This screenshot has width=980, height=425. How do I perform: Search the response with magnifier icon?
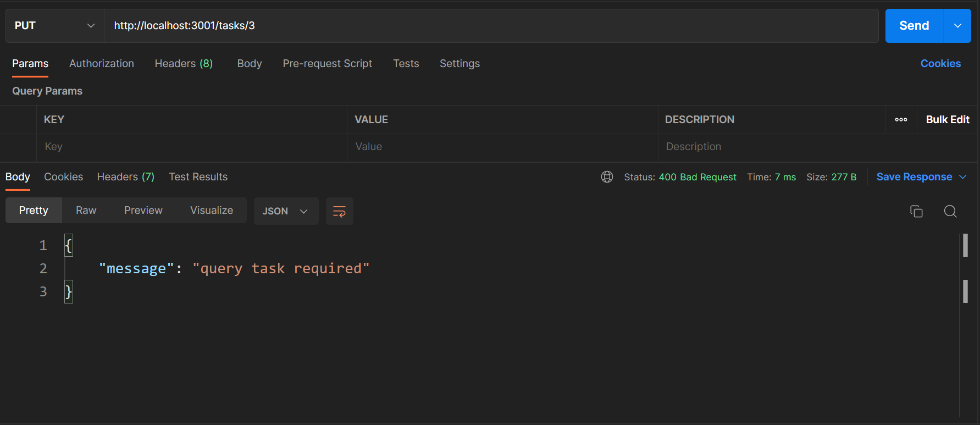pyautogui.click(x=950, y=211)
